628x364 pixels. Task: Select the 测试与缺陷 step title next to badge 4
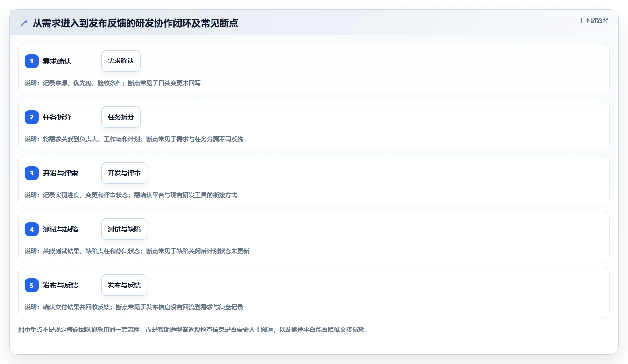(60, 229)
